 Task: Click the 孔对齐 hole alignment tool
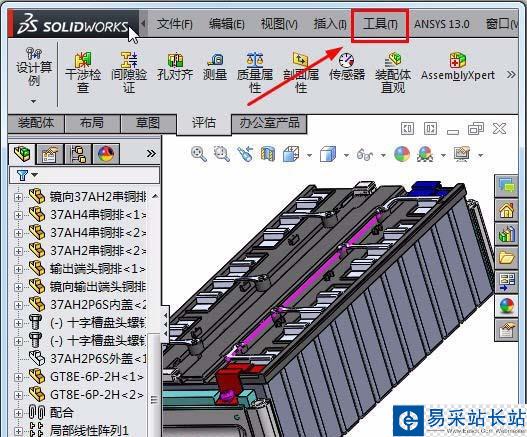pos(175,67)
